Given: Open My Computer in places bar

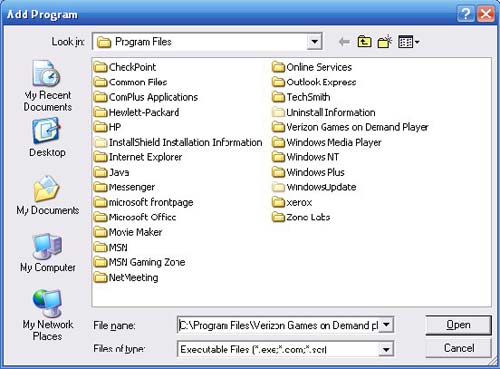Looking at the screenshot, I should pyautogui.click(x=47, y=253).
